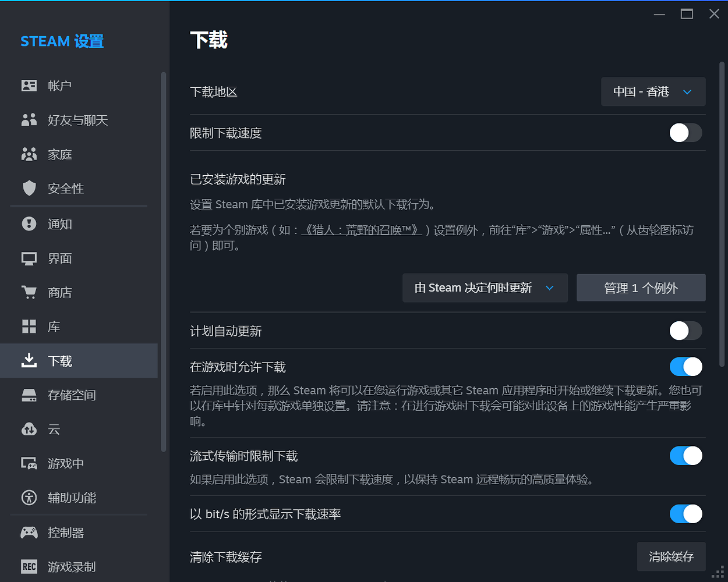
Task: Click the 家庭 family group icon
Action: (29, 154)
